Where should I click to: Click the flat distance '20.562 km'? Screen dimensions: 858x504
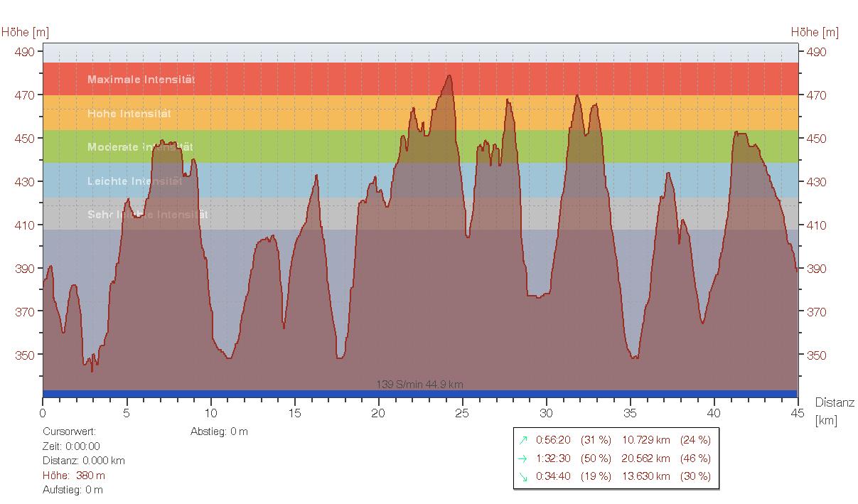click(x=646, y=459)
